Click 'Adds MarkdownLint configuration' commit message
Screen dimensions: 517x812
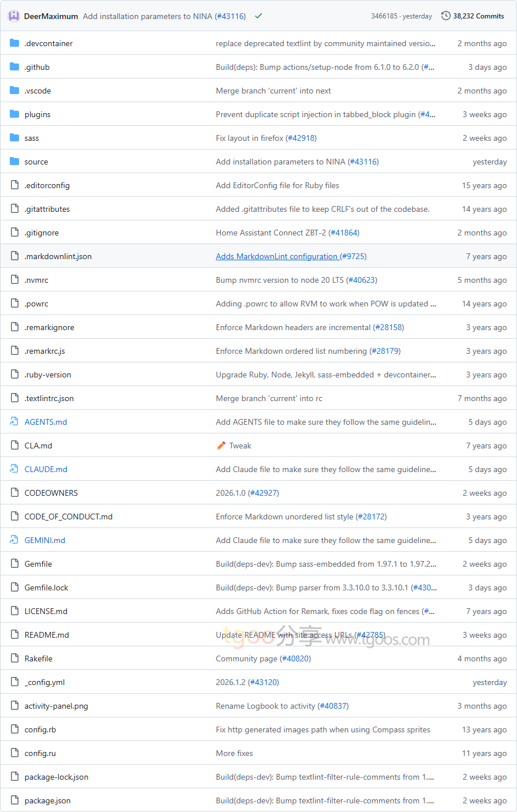(x=276, y=256)
